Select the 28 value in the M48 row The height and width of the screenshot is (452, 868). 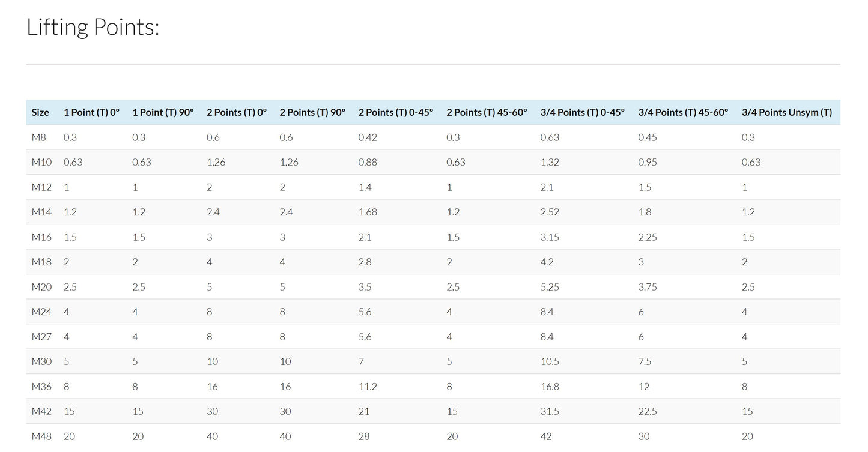(x=364, y=436)
